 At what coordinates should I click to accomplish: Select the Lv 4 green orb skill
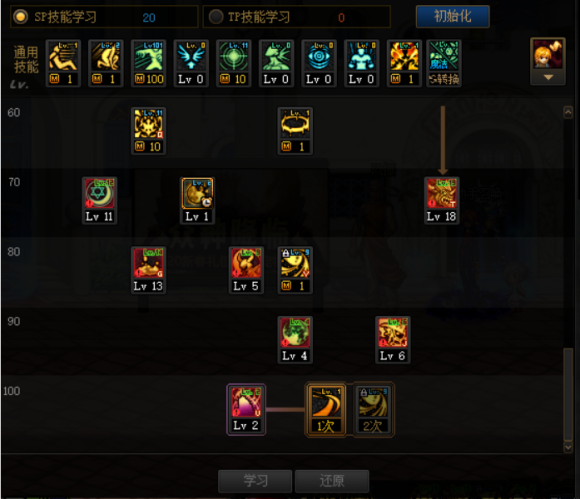click(x=295, y=340)
